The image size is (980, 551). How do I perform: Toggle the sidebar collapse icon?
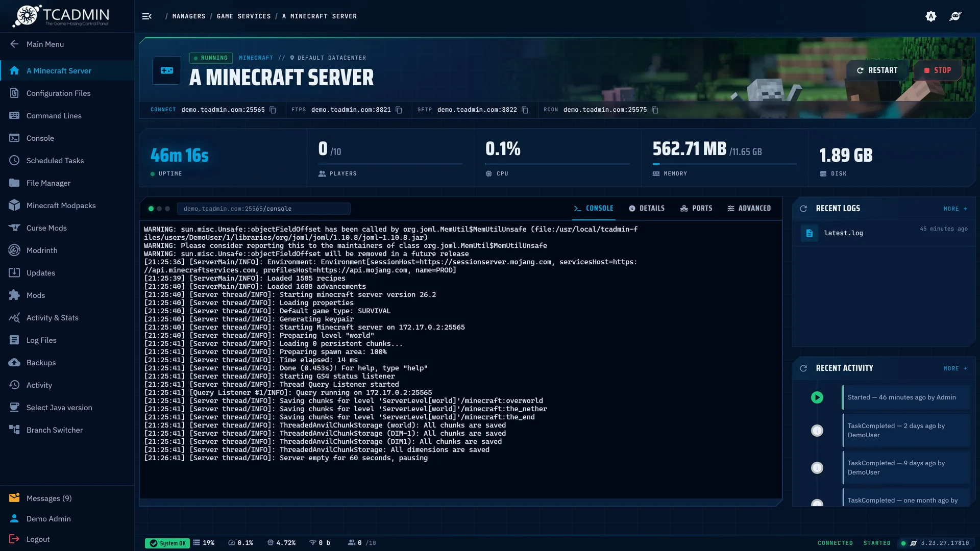point(147,16)
